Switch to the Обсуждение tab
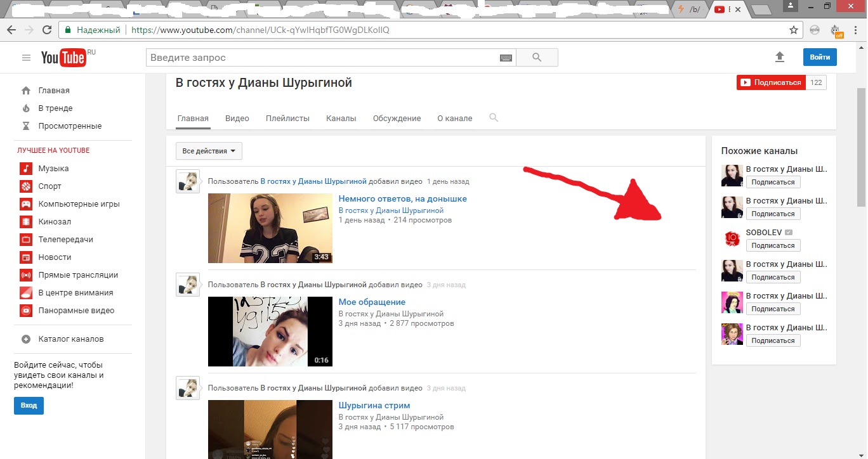The width and height of the screenshot is (868, 459). coord(397,119)
